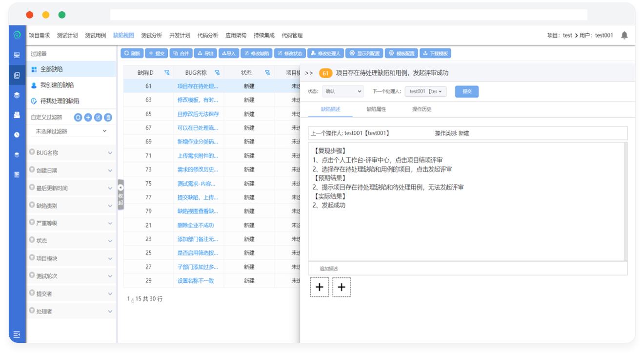Open the monitor icon in left sidebar

click(17, 55)
